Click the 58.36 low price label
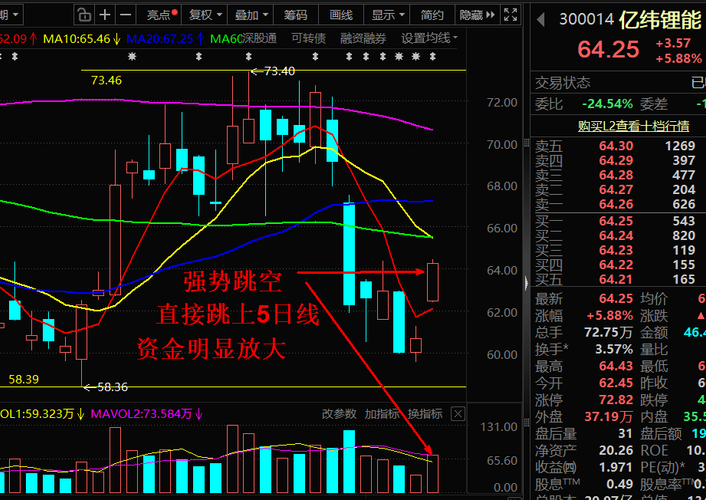706x500 pixels. click(x=112, y=387)
